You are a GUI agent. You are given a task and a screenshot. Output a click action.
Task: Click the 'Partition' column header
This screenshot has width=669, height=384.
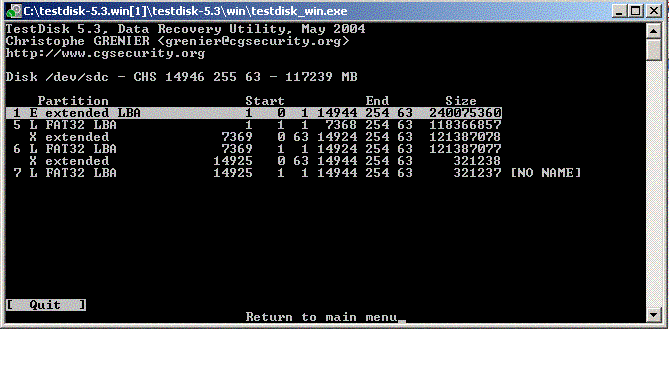coord(73,101)
